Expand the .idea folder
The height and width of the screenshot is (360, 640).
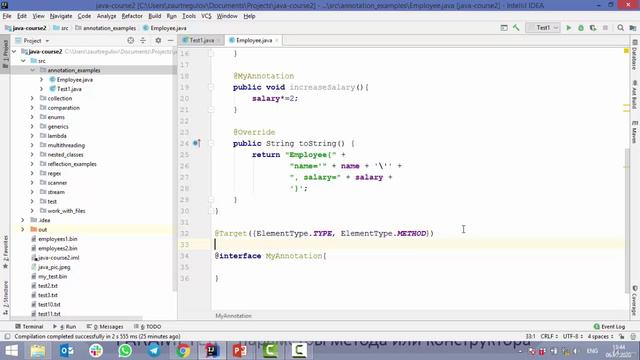(x=23, y=220)
